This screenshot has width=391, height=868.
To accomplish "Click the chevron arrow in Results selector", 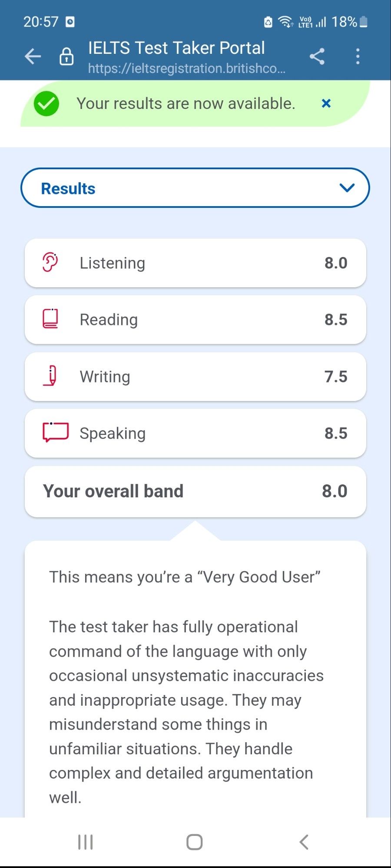I will coord(347,188).
